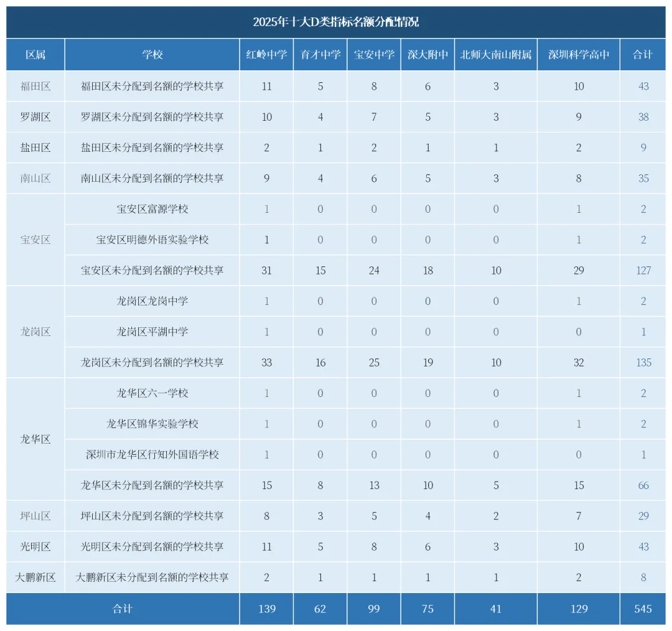Viewport: 672px width, 631px height.
Task: Click the 深圳科学高中 total value 129
Action: pos(579,609)
